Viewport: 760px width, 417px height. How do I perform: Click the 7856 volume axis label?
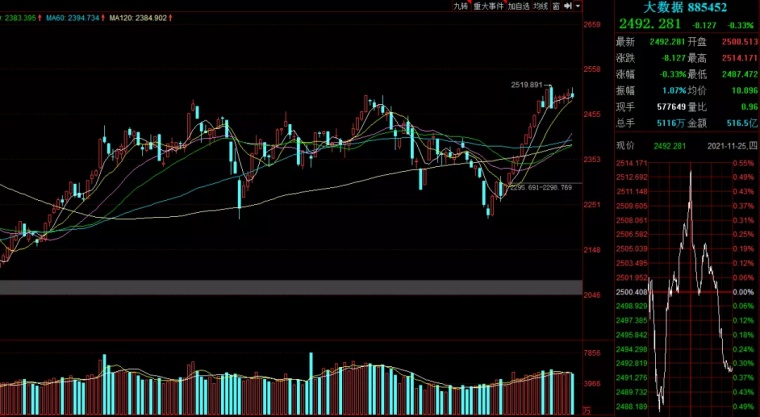coord(592,353)
